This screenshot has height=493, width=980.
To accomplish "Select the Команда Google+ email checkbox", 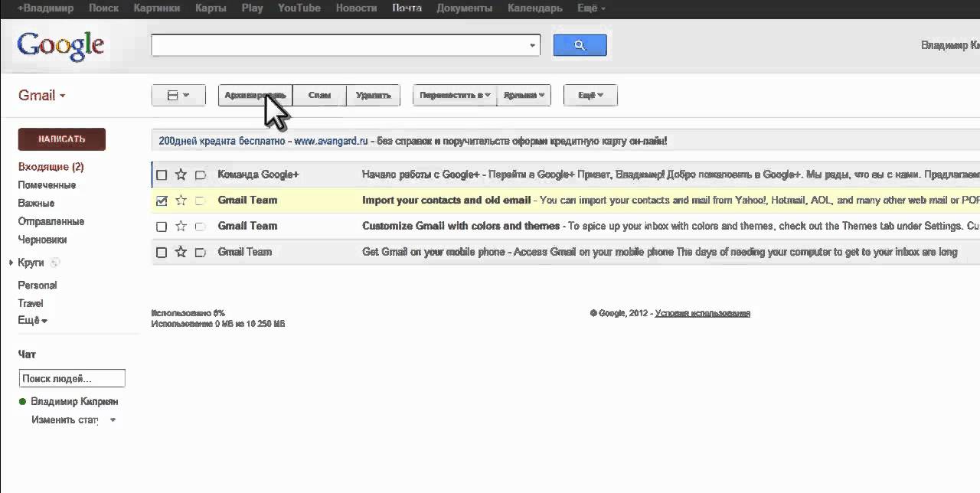I will (162, 175).
